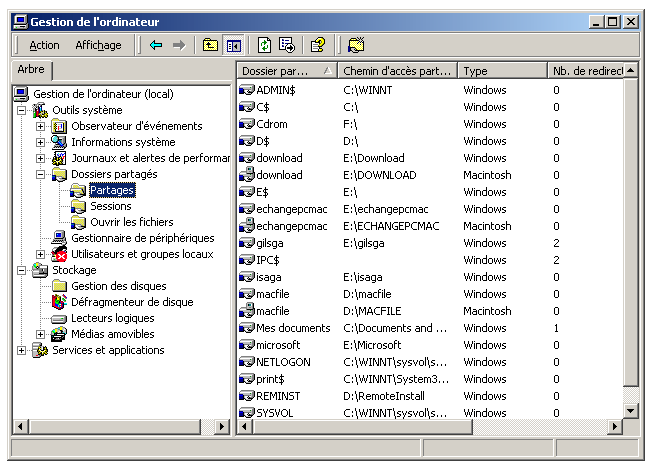Expand Utilisateurs et groupes locaux node
The width and height of the screenshot is (649, 469).
pyautogui.click(x=41, y=255)
